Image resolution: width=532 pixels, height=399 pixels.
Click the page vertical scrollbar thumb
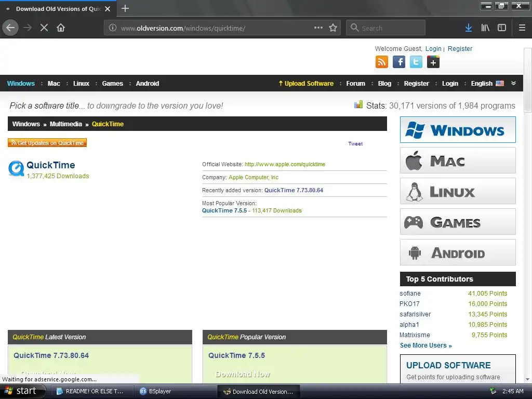pyautogui.click(x=528, y=79)
